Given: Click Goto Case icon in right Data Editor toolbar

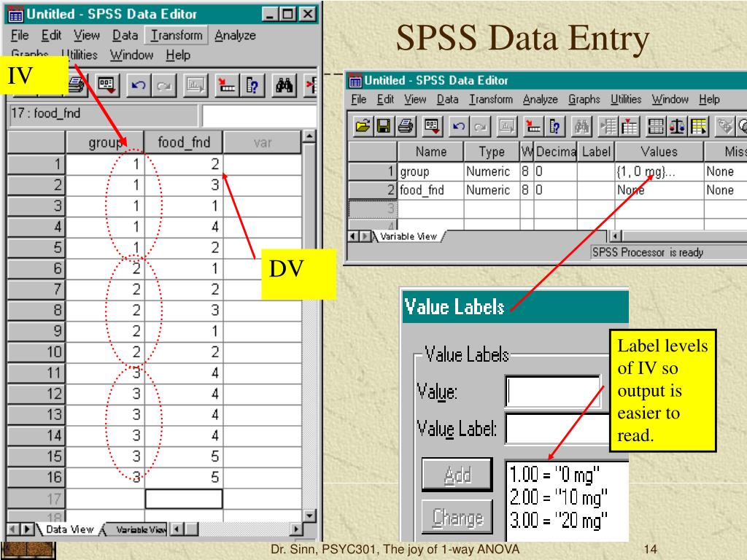Looking at the screenshot, I should click(533, 126).
